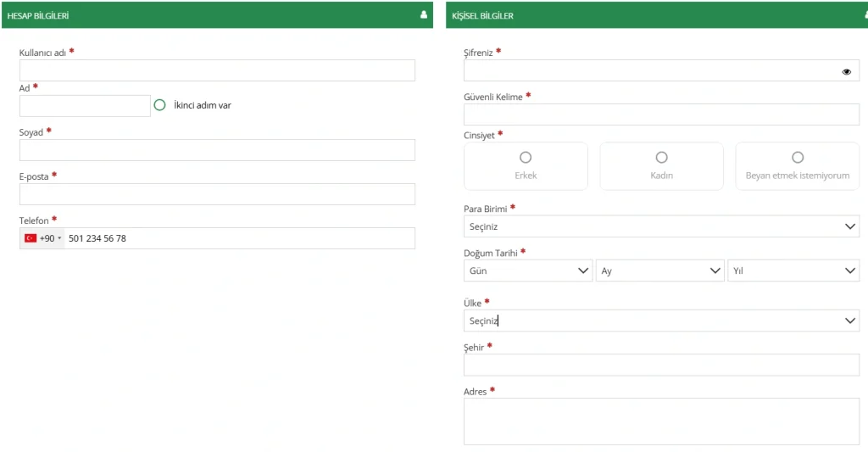
Task: Focus the Ad first name field
Action: [85, 106]
